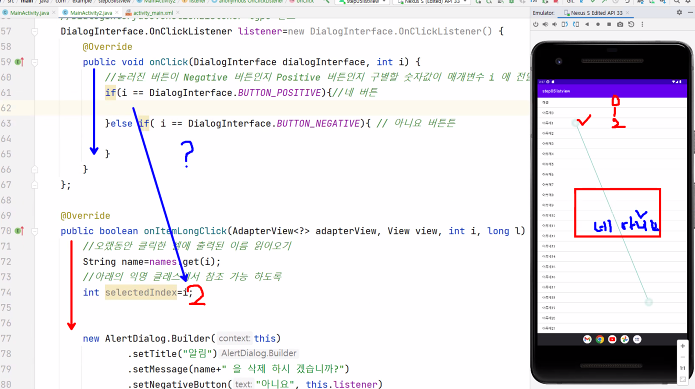Click the override gutter icon on line 70

pos(20,231)
